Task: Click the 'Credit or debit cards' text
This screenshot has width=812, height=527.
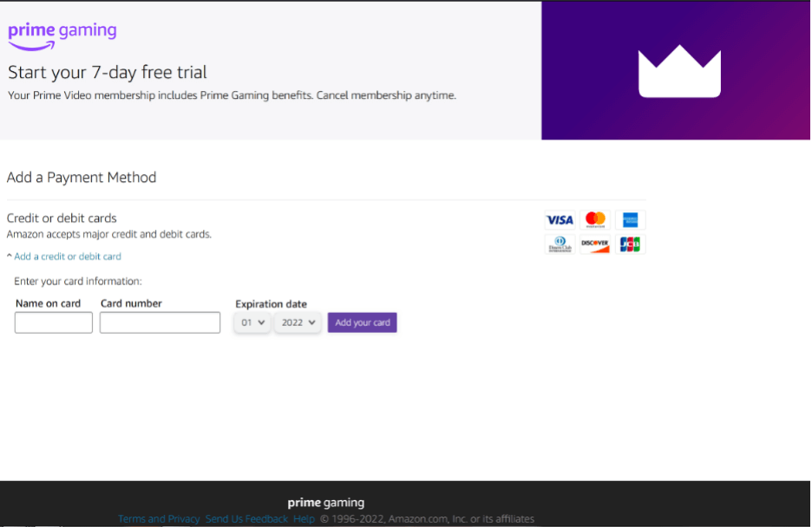Action: click(x=62, y=218)
